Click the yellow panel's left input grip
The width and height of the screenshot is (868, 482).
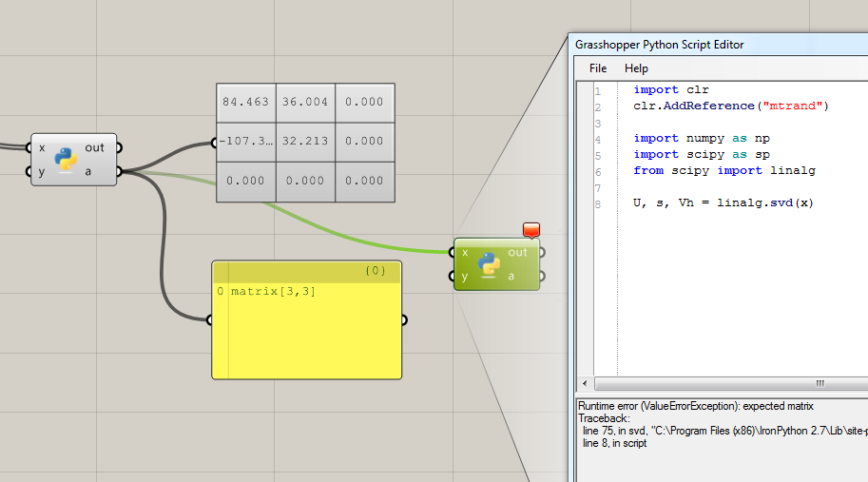(209, 319)
